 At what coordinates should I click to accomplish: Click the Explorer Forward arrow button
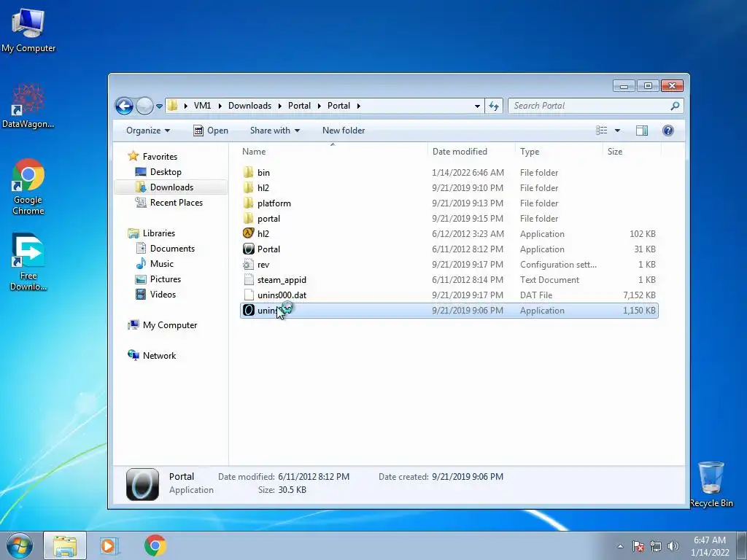[144, 106]
